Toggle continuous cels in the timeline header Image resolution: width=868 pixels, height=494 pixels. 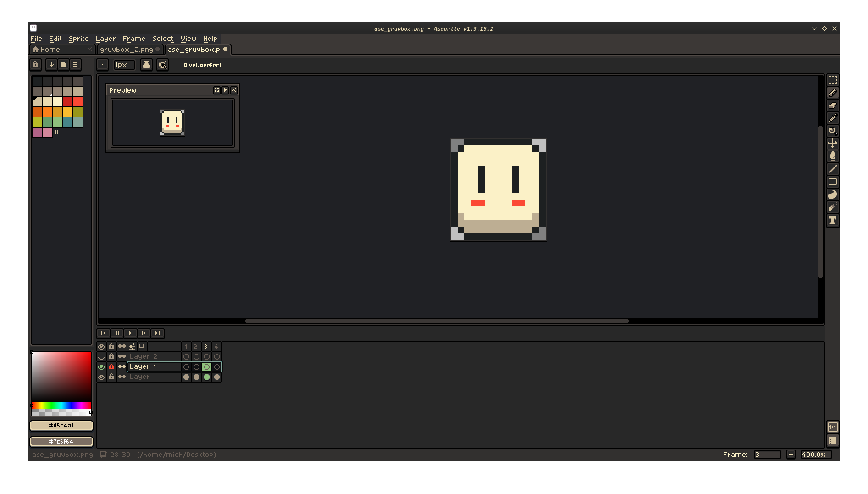pyautogui.click(x=122, y=346)
